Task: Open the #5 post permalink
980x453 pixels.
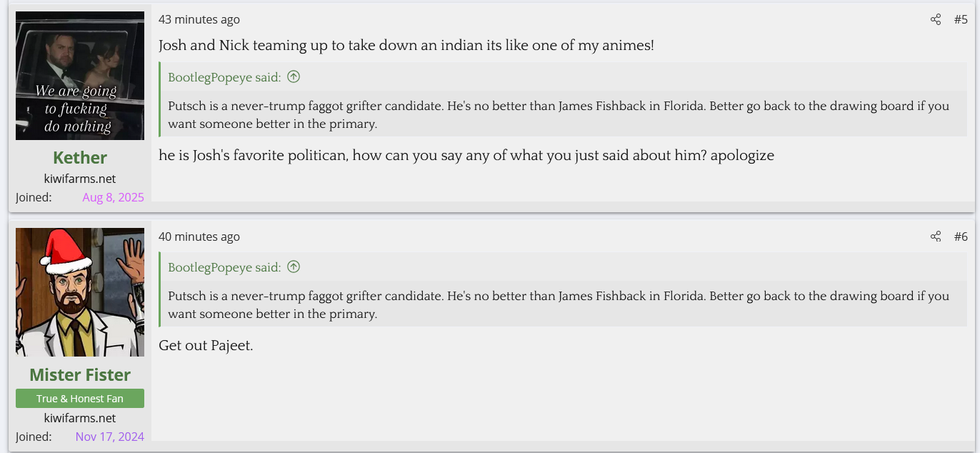Action: click(x=961, y=20)
